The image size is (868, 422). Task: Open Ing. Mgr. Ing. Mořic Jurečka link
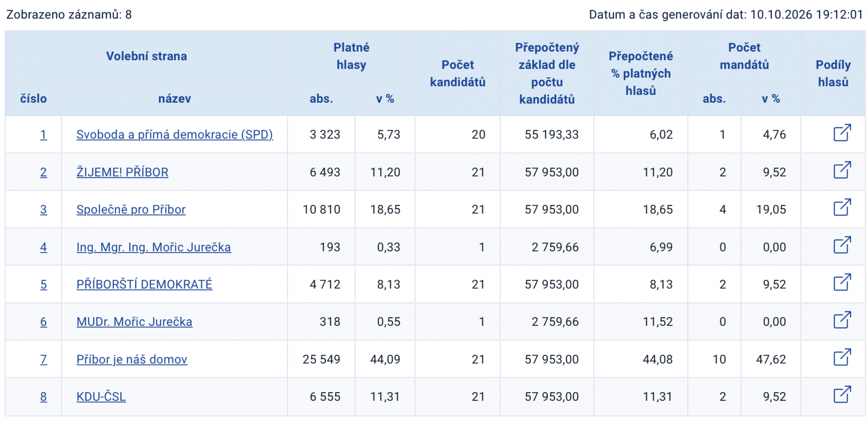(154, 247)
